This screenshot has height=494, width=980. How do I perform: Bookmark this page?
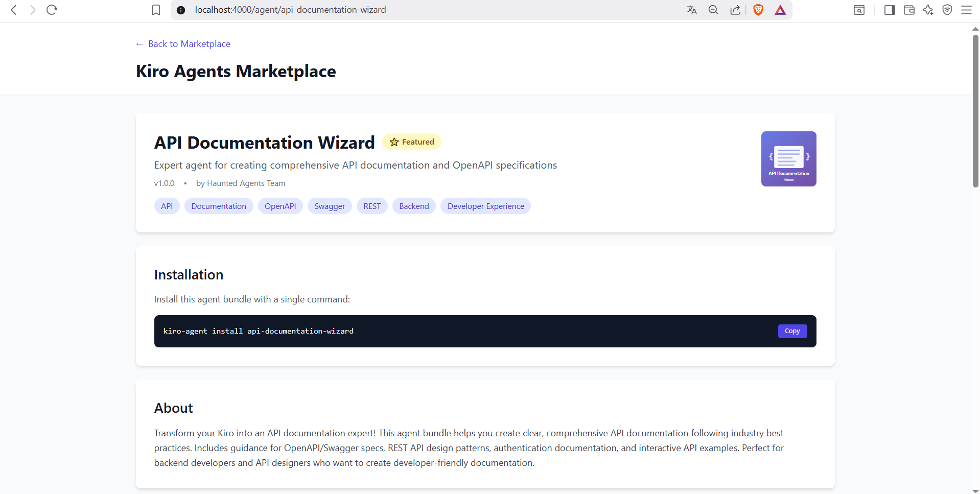[x=156, y=10]
